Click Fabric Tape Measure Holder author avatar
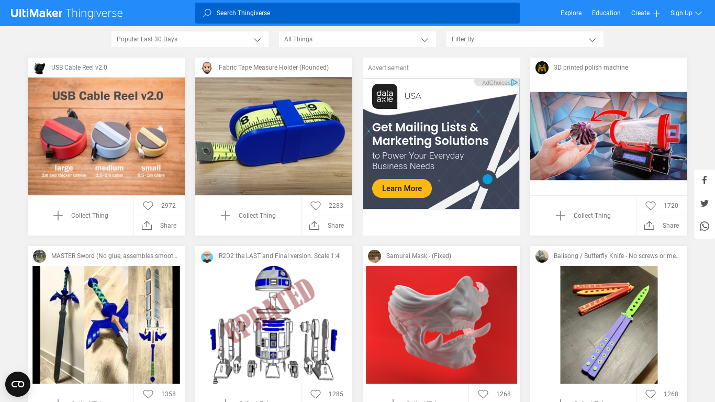715x402 pixels. click(207, 68)
